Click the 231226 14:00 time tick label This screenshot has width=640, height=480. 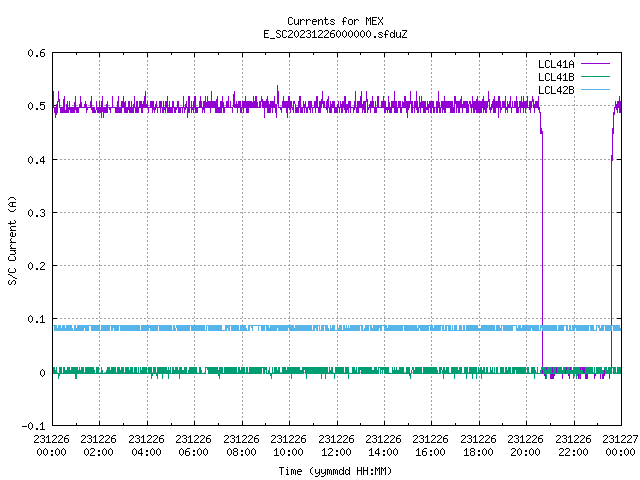pos(383,446)
